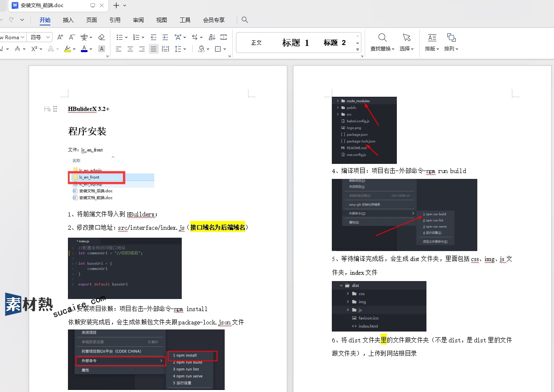554x392 pixels.
Task: Decrease paragraph indent
Action: coord(153,37)
